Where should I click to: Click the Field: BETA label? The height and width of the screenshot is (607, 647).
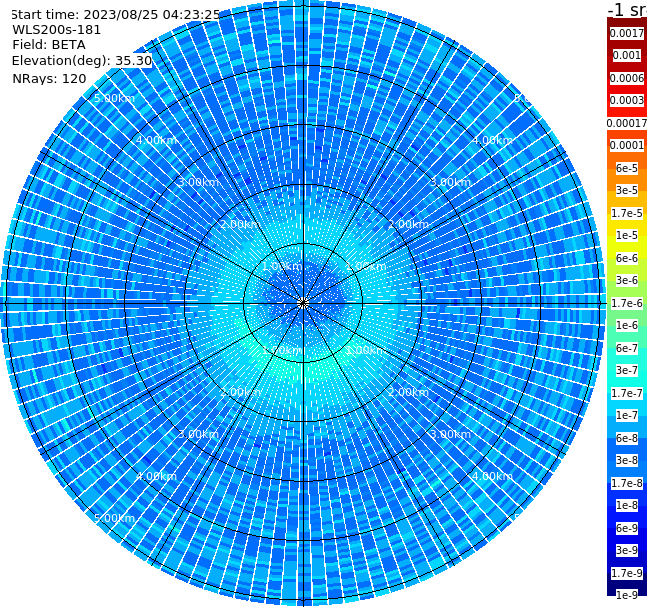click(49, 45)
